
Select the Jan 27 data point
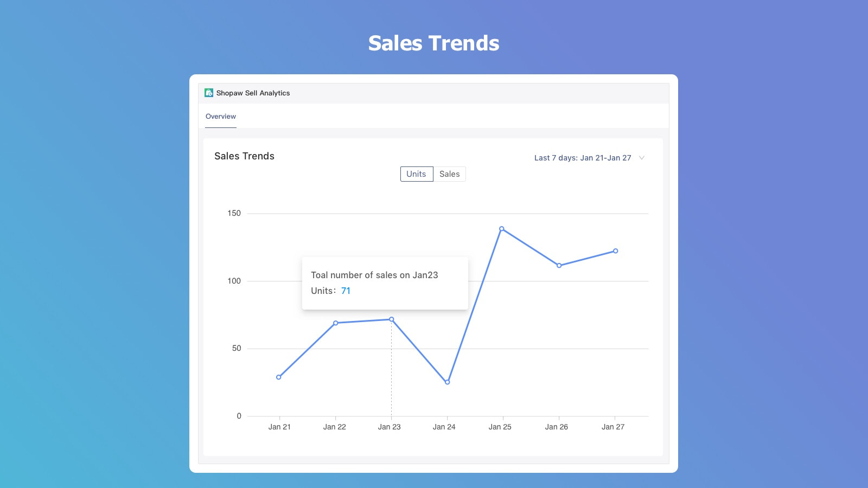tap(616, 251)
